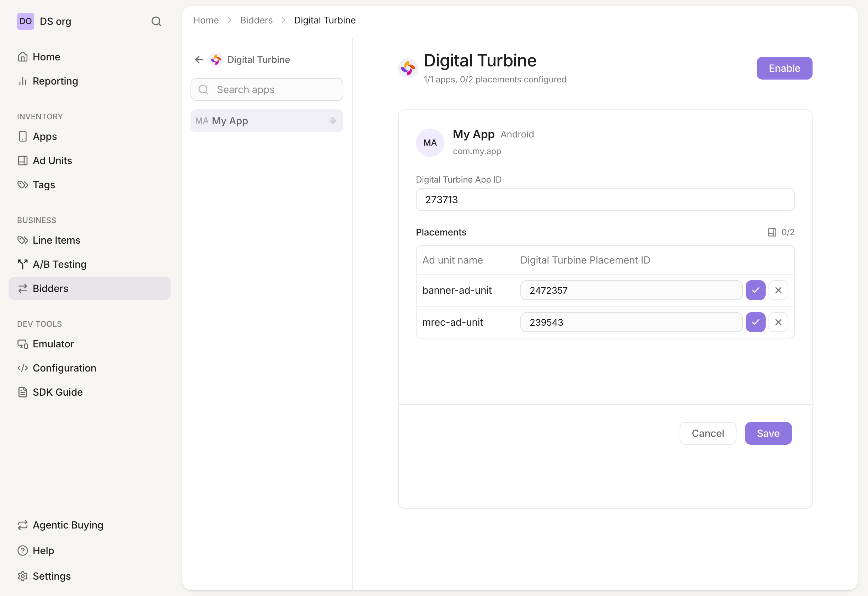Click the Ad Units layout icon
Image resolution: width=868 pixels, height=596 pixels.
pos(23,161)
